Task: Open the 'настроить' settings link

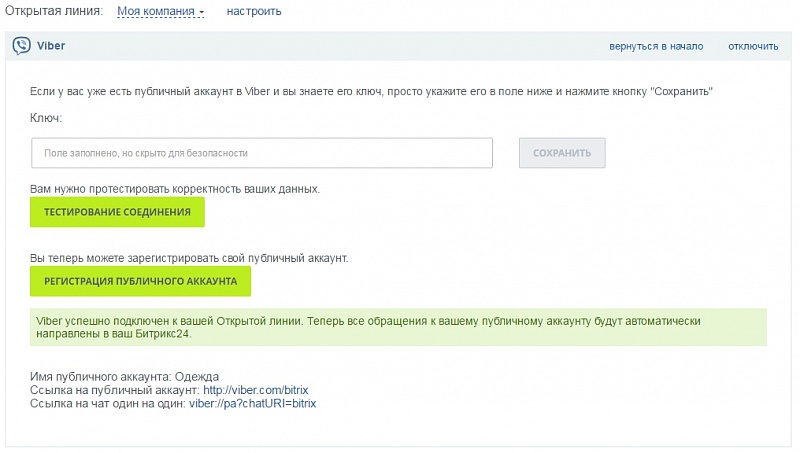Action: 254,11
